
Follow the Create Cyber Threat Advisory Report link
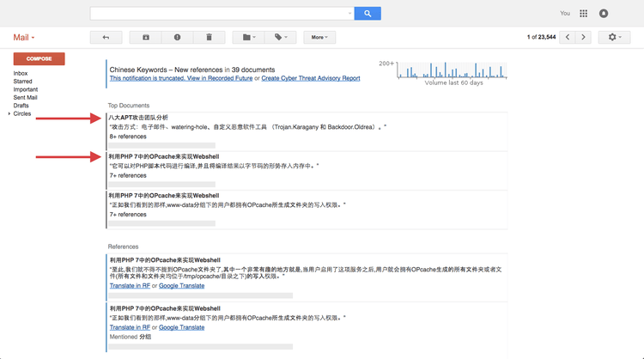click(x=311, y=78)
